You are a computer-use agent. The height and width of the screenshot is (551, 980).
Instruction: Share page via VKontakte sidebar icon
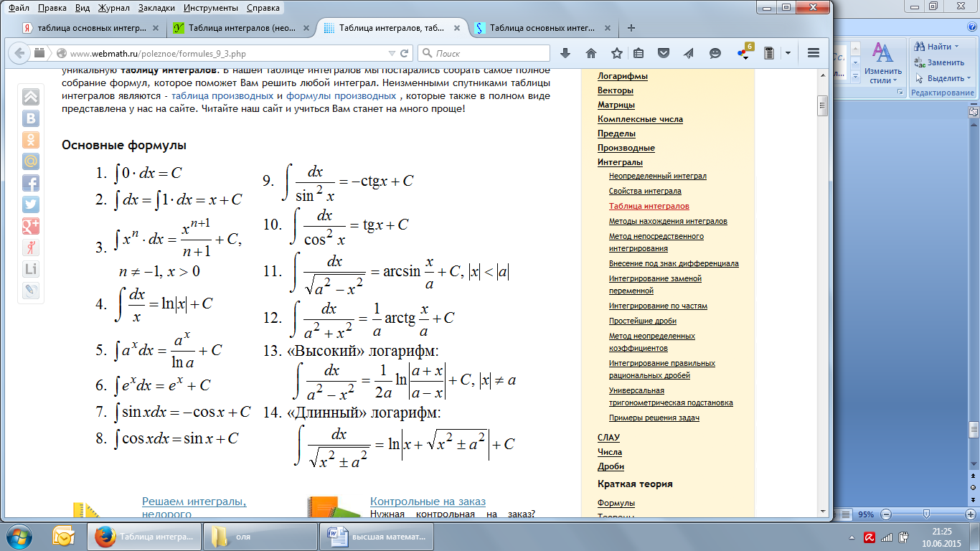(31, 118)
